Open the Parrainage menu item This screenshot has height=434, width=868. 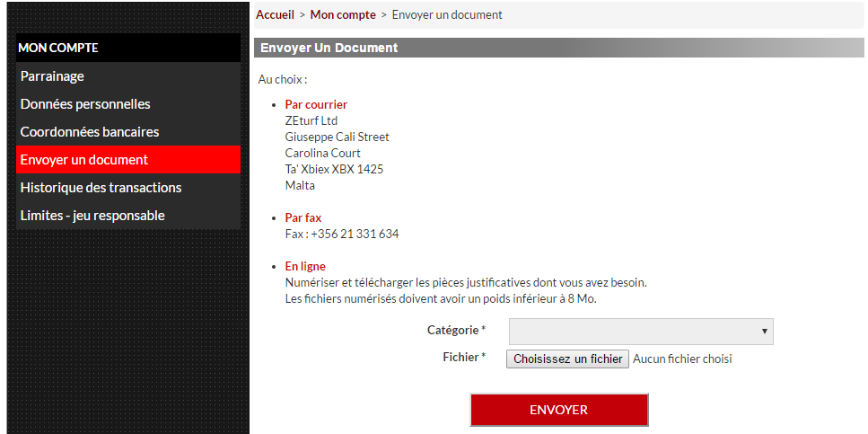point(127,76)
